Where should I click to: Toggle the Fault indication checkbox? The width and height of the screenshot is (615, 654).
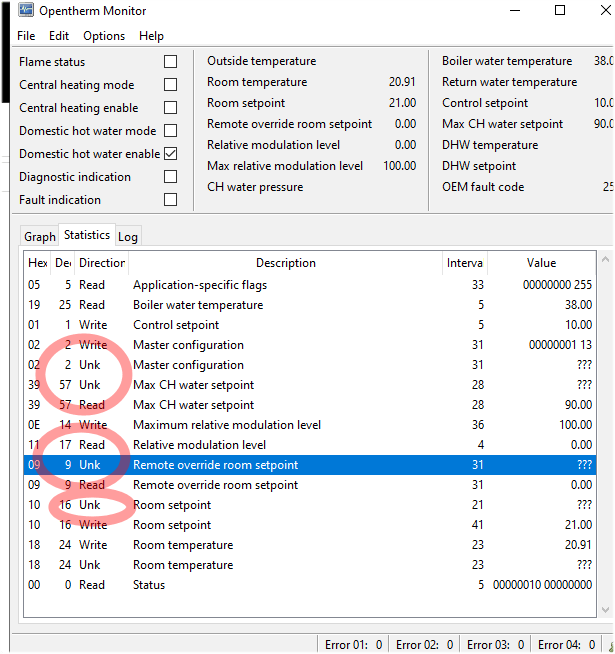click(x=170, y=199)
